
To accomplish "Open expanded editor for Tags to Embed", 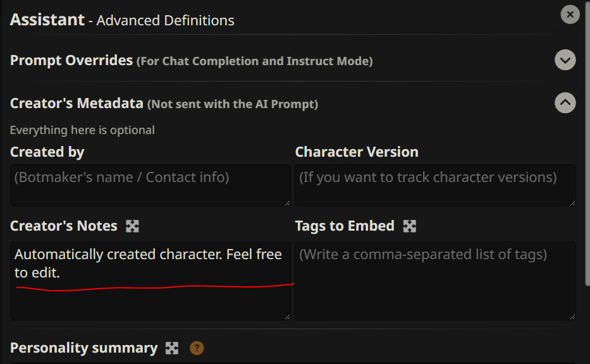I will (409, 226).
